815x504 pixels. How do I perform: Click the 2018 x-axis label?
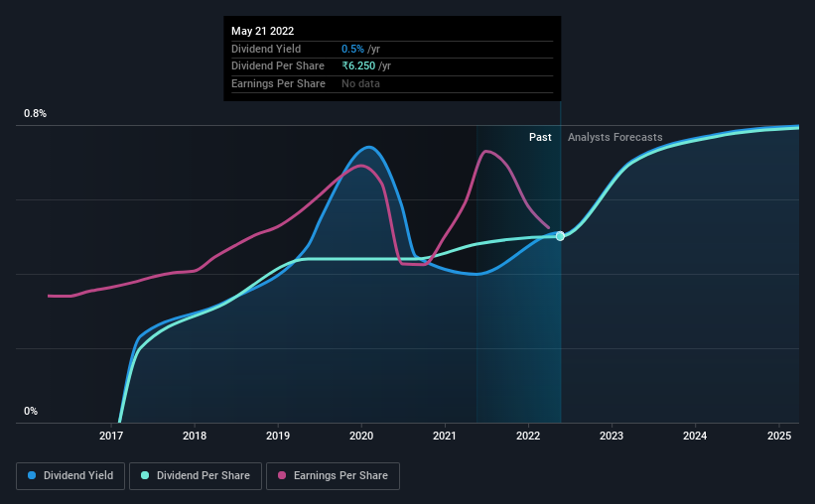[x=195, y=436]
